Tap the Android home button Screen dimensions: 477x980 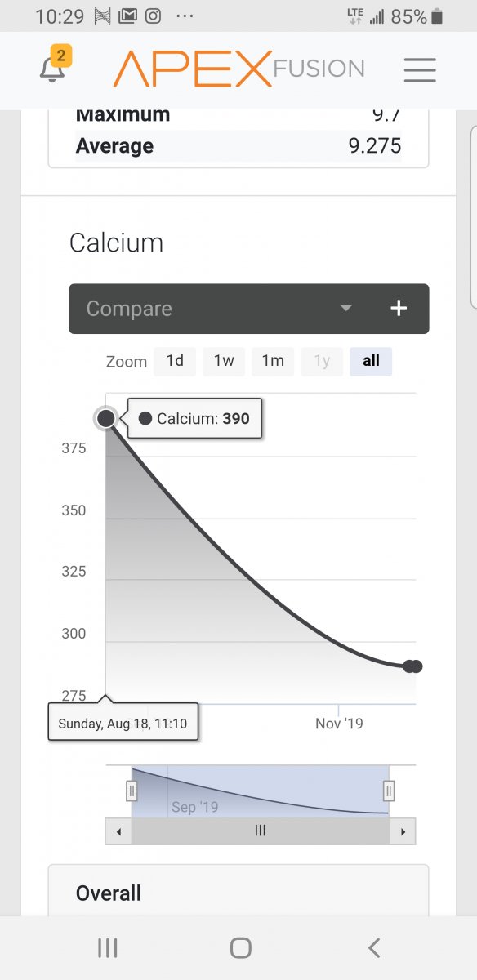[x=240, y=947]
